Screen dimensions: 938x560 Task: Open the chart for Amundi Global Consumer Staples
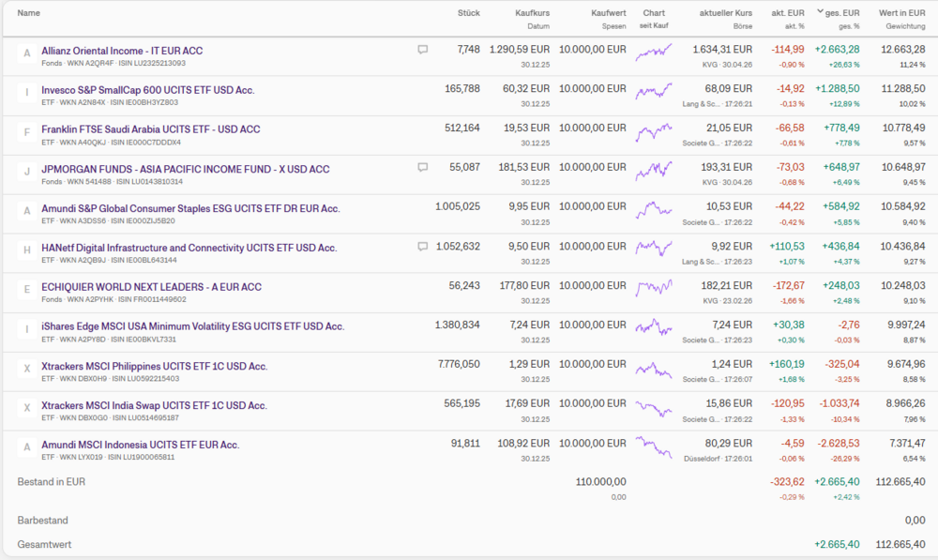(654, 210)
